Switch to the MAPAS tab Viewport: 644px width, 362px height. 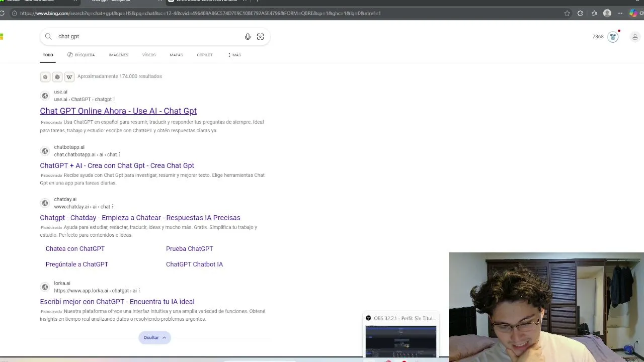(176, 55)
